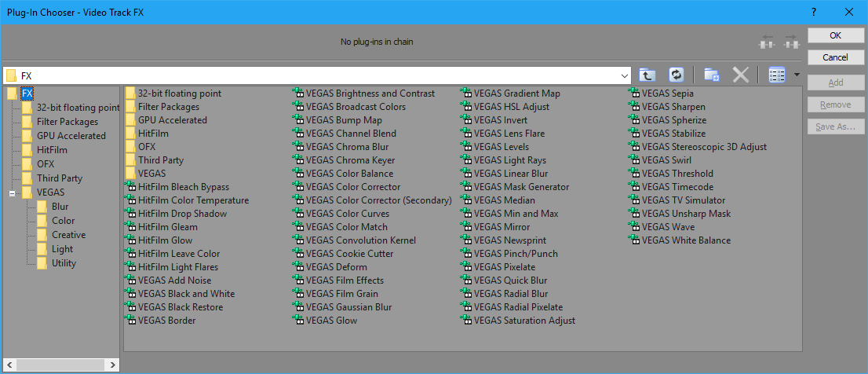Move plug-in right in chain icon
This screenshot has width=868, height=374.
[x=791, y=42]
